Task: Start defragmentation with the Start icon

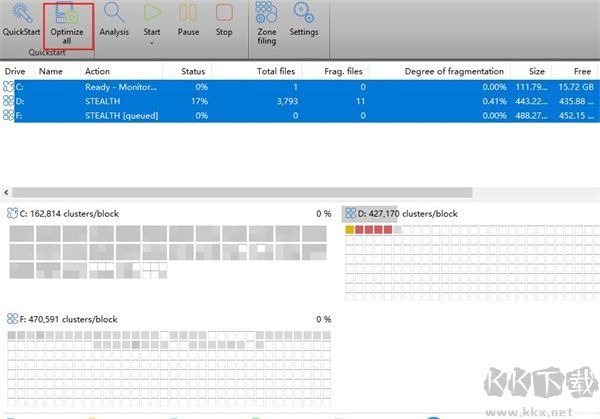Action: point(152,20)
